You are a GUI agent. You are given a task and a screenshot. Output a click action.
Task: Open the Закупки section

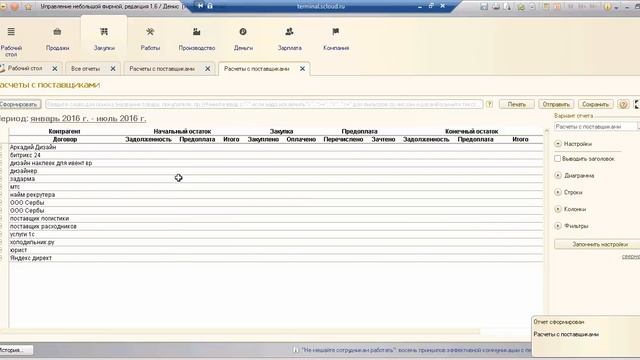pos(104,40)
